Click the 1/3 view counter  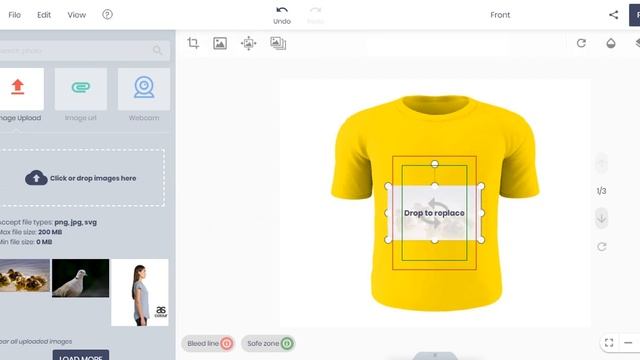[x=601, y=191]
